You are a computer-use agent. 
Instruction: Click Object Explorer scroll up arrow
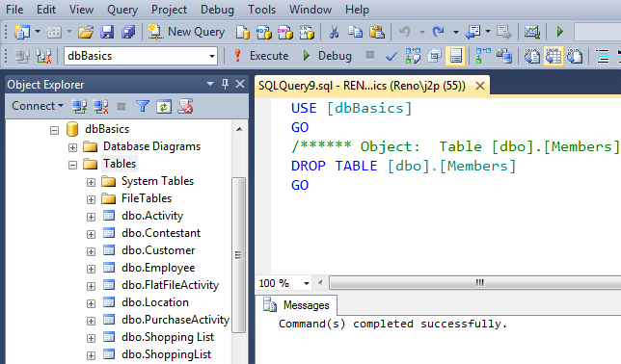(x=239, y=129)
